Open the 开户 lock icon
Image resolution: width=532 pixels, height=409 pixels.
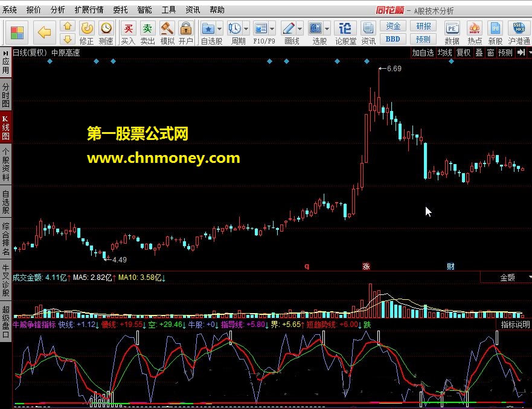point(186,28)
